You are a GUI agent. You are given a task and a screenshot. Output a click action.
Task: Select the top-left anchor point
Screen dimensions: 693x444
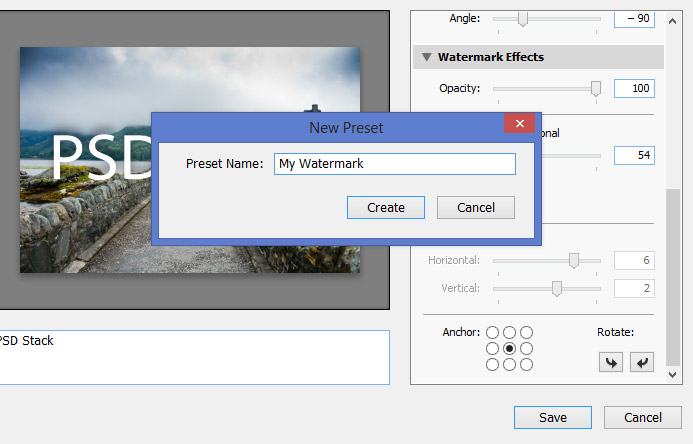coord(492,332)
